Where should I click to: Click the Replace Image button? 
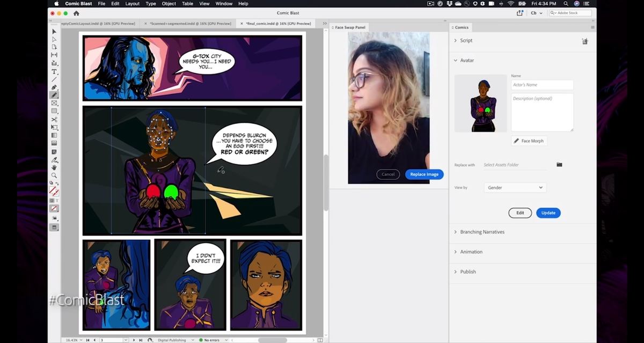click(x=424, y=174)
